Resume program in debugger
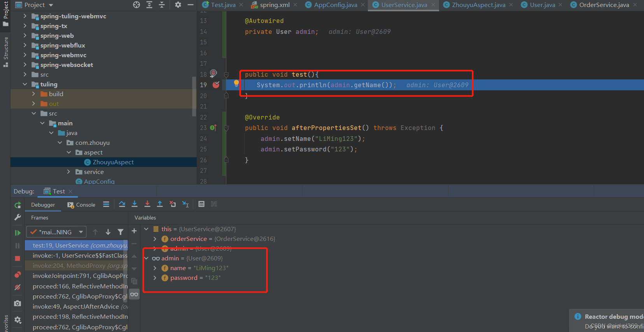 pyautogui.click(x=17, y=233)
